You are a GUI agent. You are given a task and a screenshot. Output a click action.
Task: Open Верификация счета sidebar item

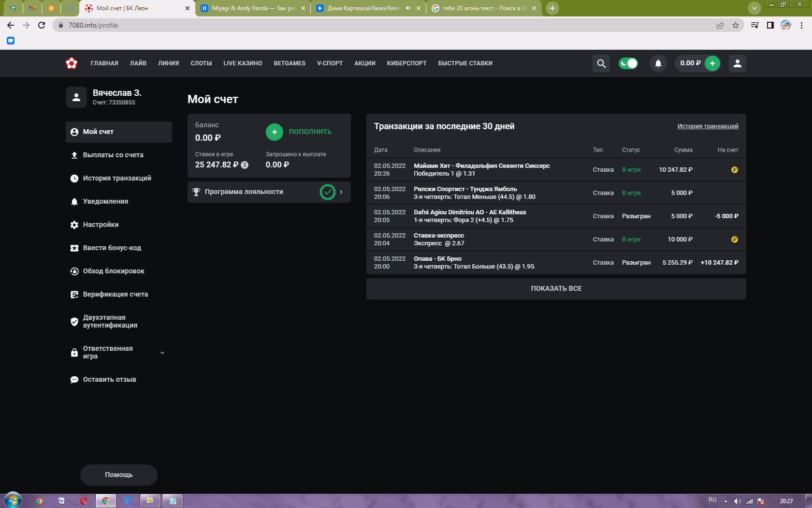119,295
